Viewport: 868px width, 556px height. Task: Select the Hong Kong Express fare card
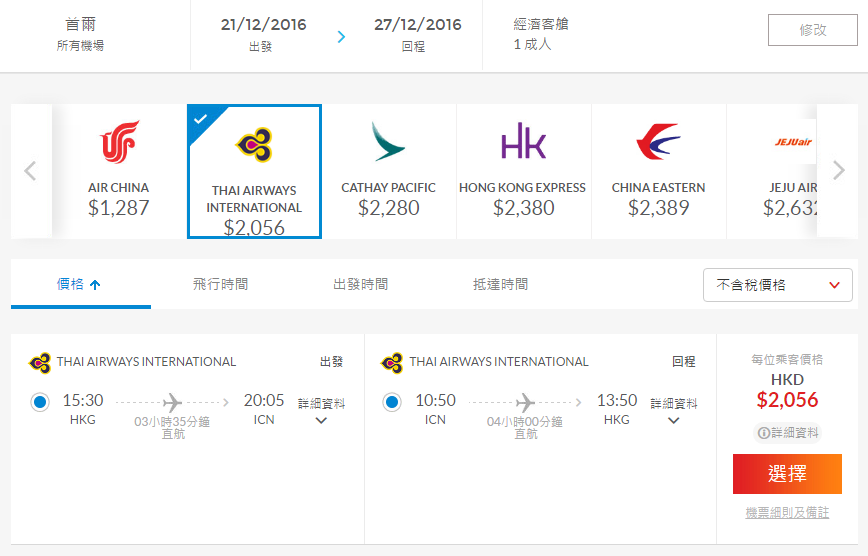[x=523, y=171]
